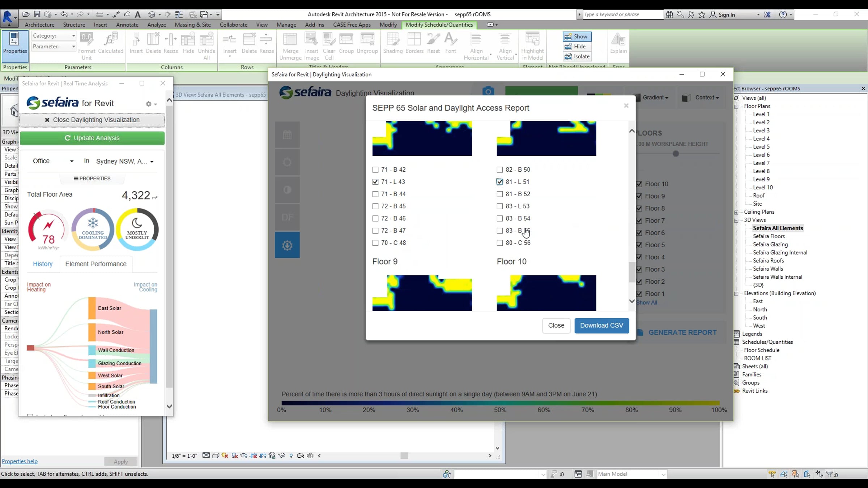Check the 82 - B 50 checkbox
This screenshot has height=488, width=868.
click(500, 170)
